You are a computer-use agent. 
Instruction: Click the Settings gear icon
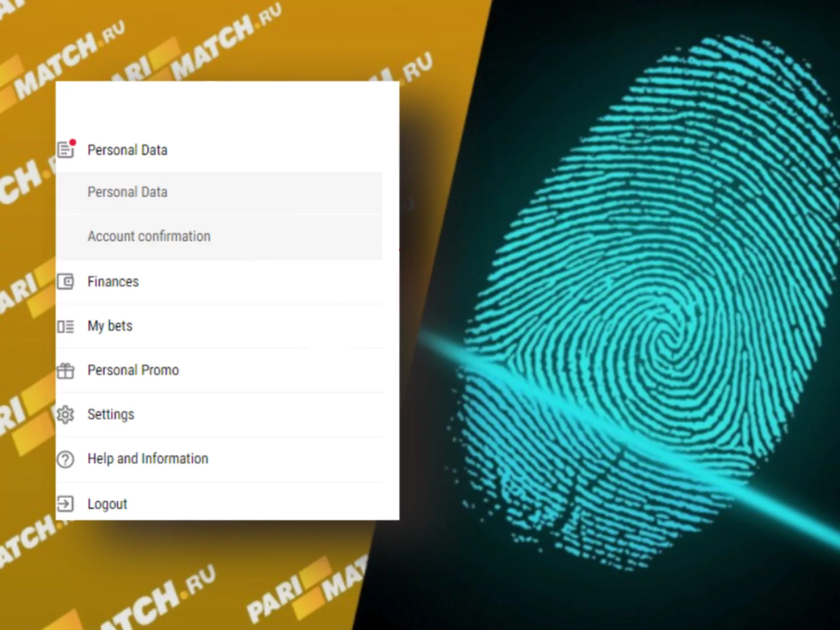[66, 414]
